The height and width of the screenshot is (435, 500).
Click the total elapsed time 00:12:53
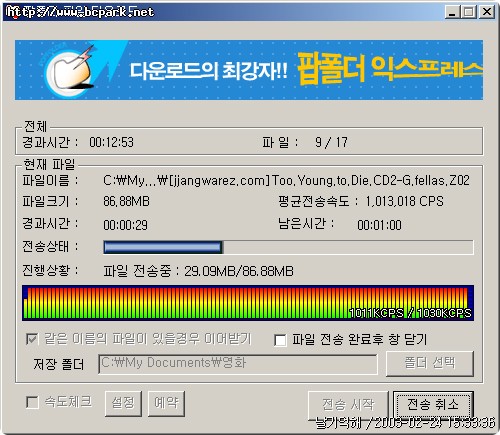tap(111, 143)
